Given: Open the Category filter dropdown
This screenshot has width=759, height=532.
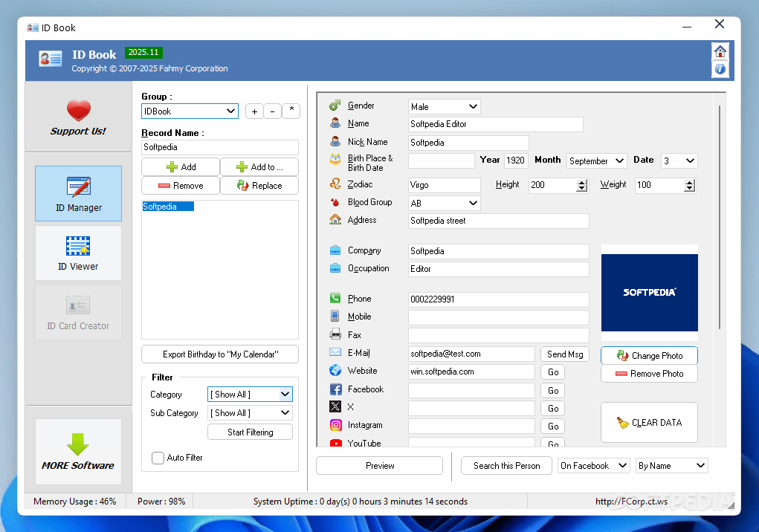Looking at the screenshot, I should [250, 394].
